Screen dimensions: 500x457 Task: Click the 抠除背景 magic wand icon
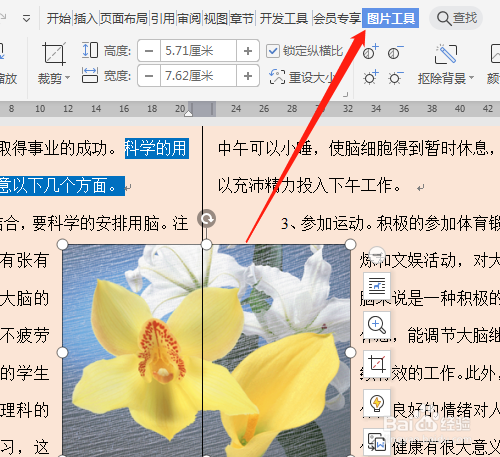[446, 53]
